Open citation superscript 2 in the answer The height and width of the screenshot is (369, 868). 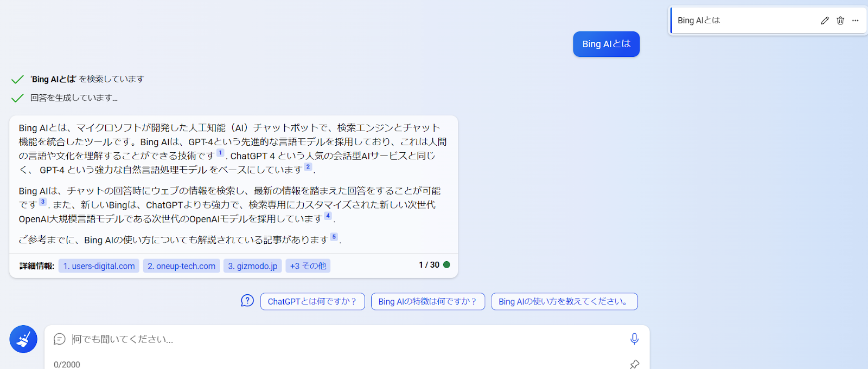click(308, 167)
